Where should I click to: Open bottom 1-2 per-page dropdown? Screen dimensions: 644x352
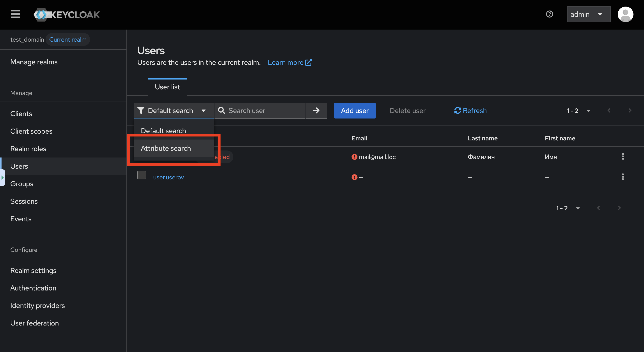pyautogui.click(x=568, y=208)
